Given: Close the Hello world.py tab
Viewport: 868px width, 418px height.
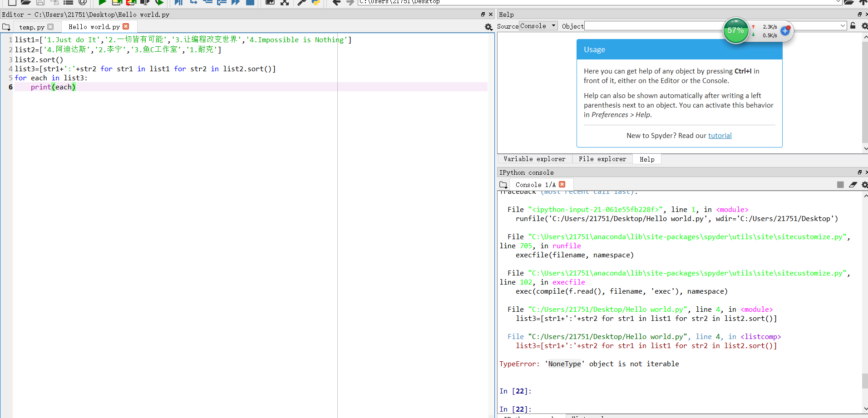Looking at the screenshot, I should (126, 27).
